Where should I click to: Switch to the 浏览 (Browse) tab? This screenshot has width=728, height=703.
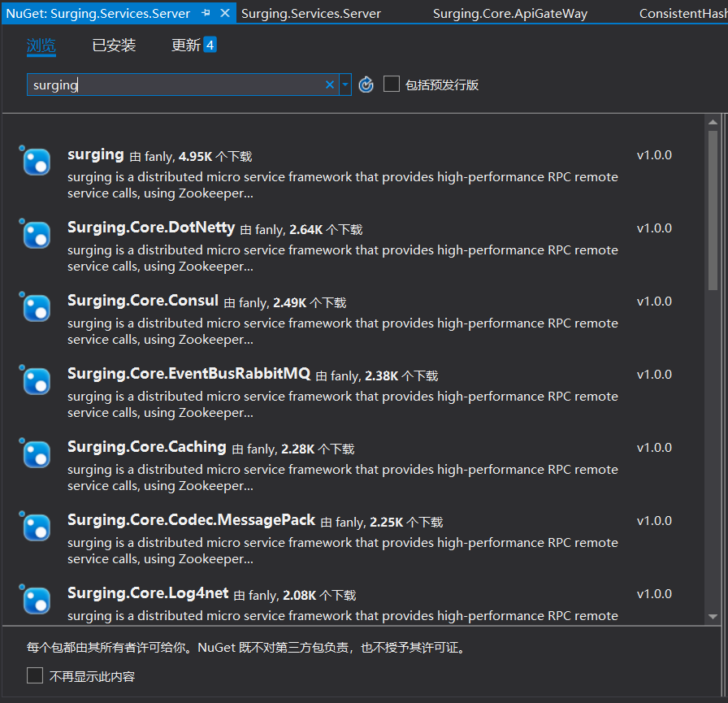pos(41,46)
